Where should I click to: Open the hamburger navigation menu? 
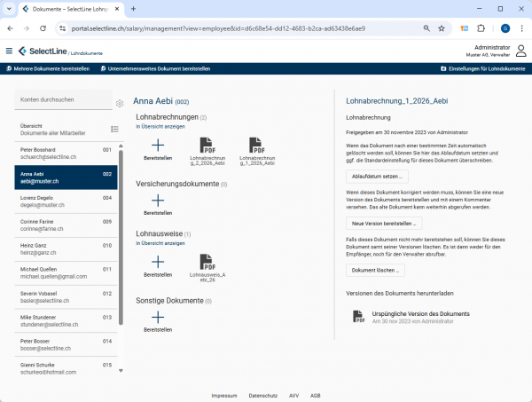point(9,51)
